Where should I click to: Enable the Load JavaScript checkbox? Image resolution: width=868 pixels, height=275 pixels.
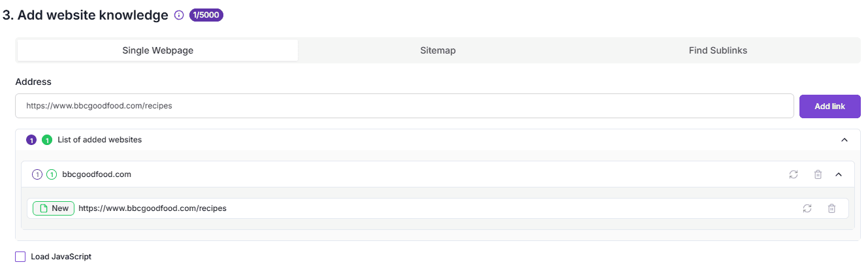click(20, 257)
